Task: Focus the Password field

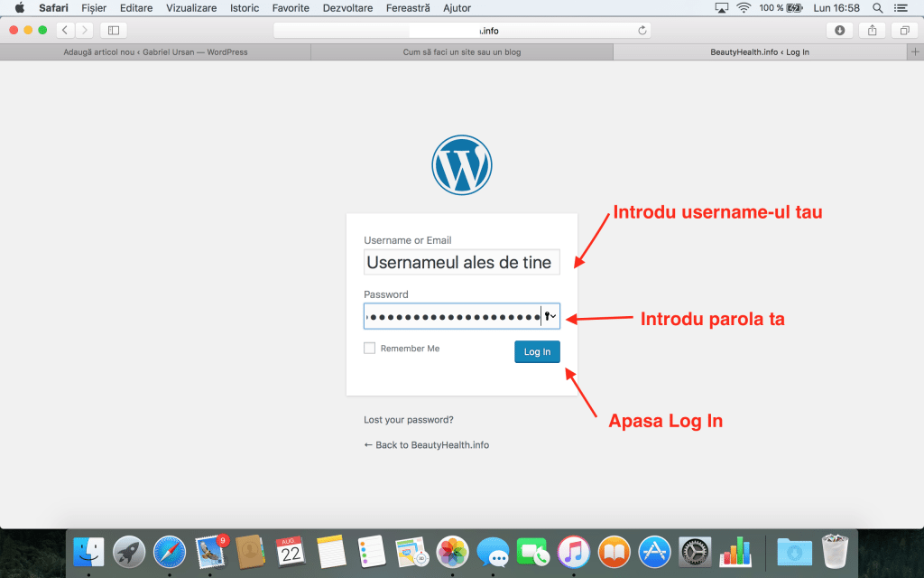Action: pos(461,316)
